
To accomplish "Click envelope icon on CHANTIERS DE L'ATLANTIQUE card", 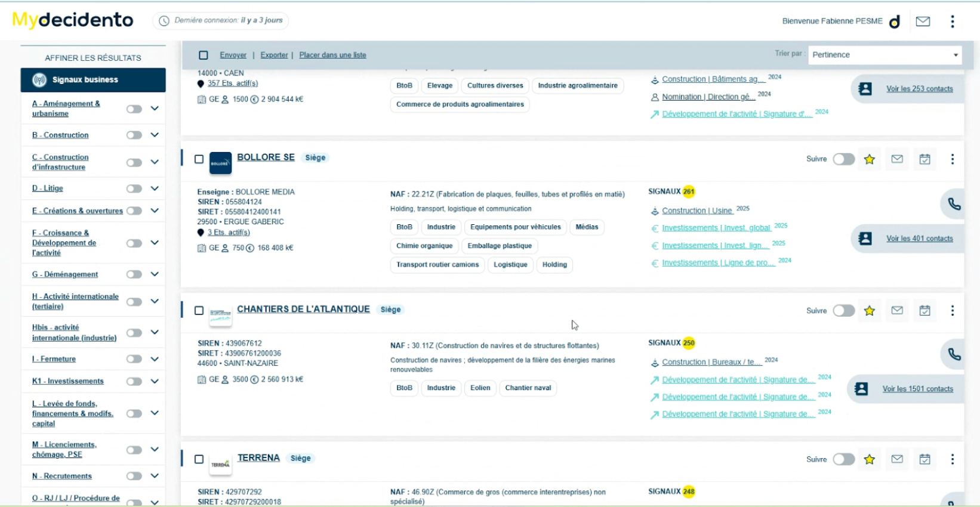I will pos(897,310).
